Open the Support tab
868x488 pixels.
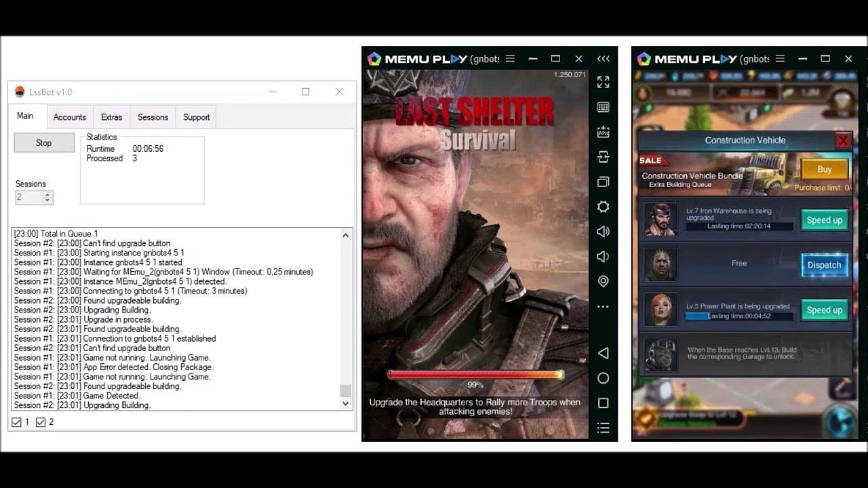pyautogui.click(x=196, y=117)
